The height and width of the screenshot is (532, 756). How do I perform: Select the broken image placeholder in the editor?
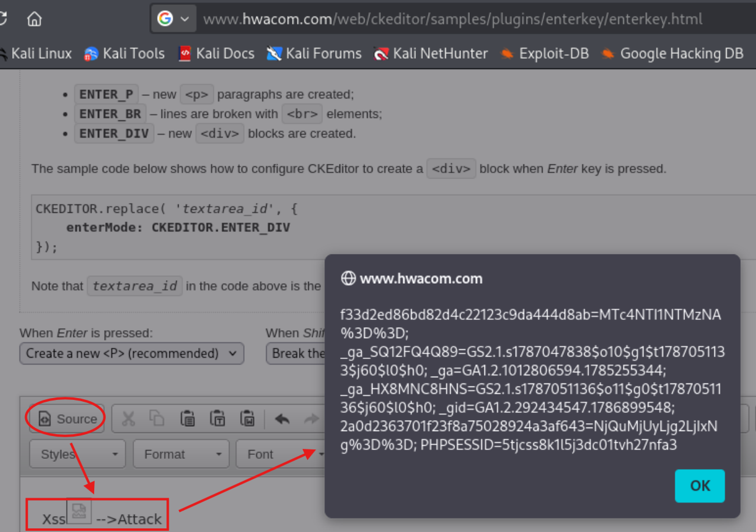[79, 512]
